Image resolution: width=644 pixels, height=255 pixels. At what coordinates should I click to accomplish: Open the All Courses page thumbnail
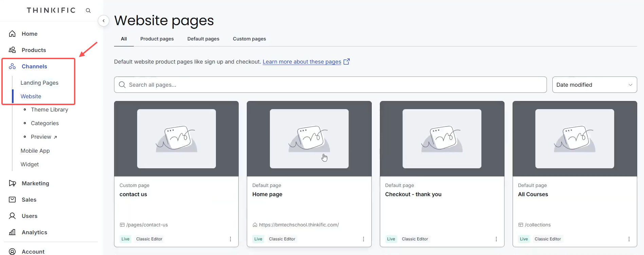point(575,139)
